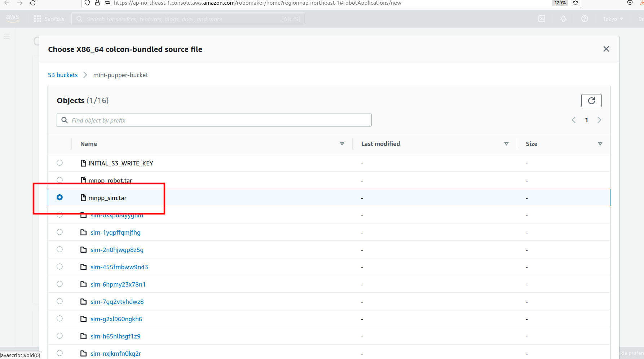
Task: Open the sim-7gq2vtvhdwz8 folder link
Action: (117, 302)
